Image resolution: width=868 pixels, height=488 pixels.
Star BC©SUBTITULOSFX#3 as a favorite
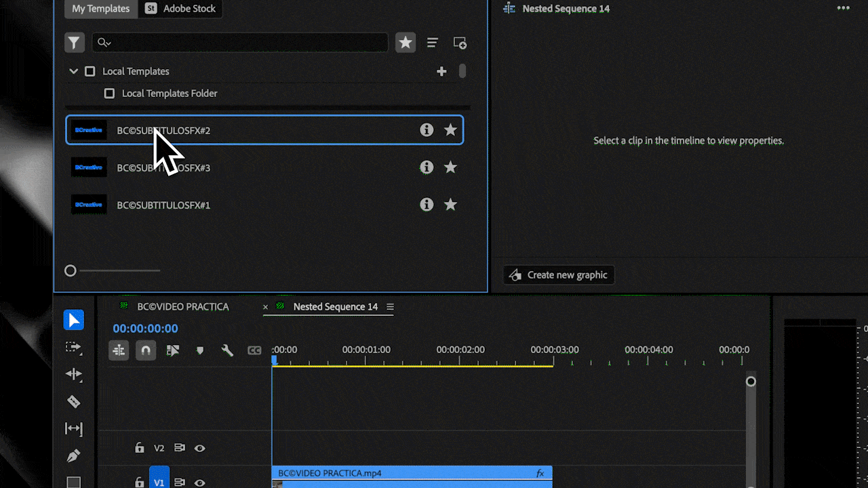pos(450,167)
